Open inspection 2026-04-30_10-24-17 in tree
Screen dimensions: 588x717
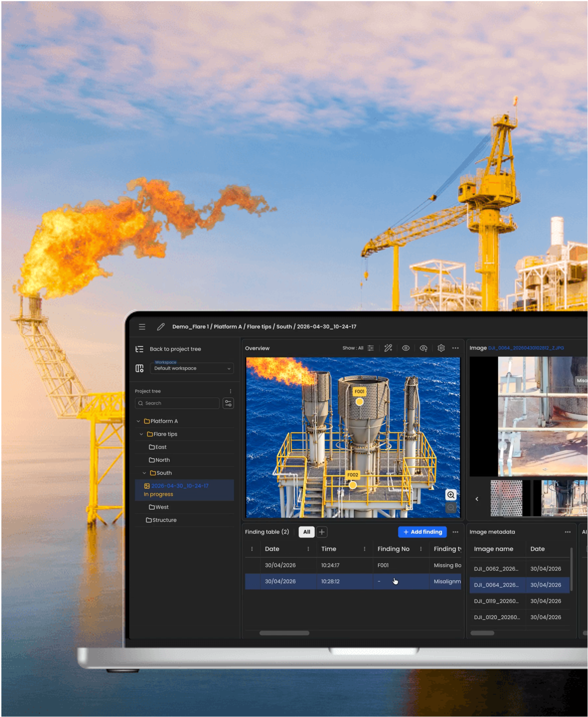pyautogui.click(x=184, y=490)
